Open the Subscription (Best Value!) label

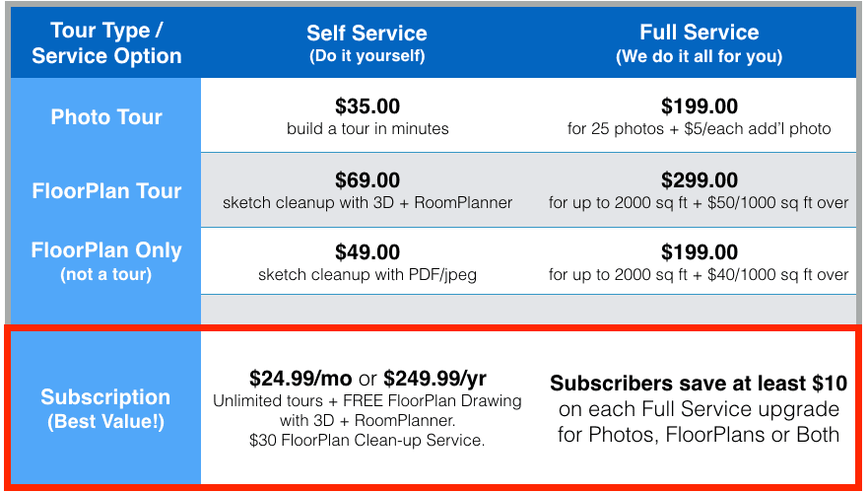pyautogui.click(x=105, y=408)
